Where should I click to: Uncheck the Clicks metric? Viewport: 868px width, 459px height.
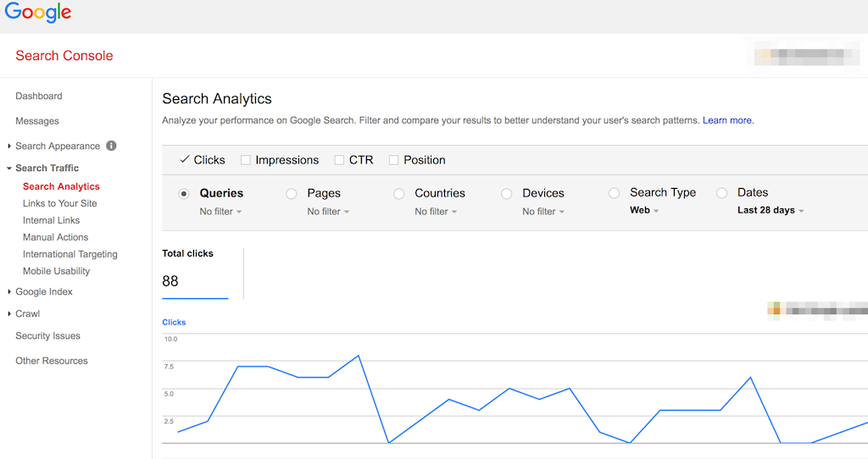coord(185,160)
